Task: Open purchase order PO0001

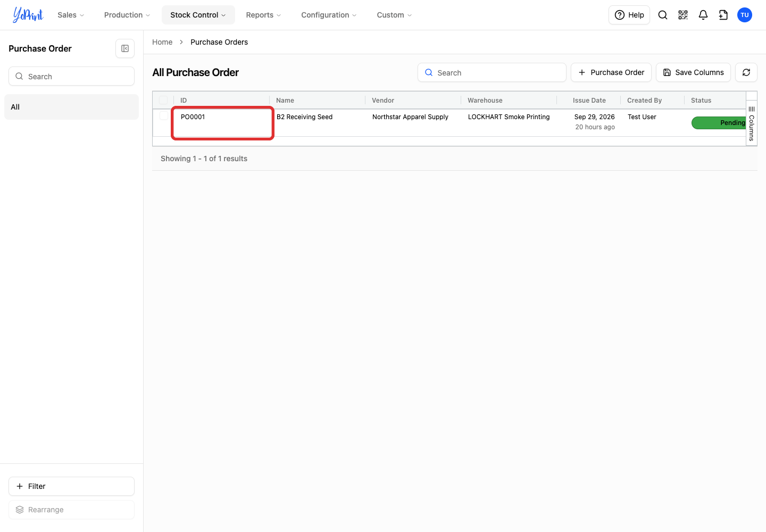Action: click(193, 117)
